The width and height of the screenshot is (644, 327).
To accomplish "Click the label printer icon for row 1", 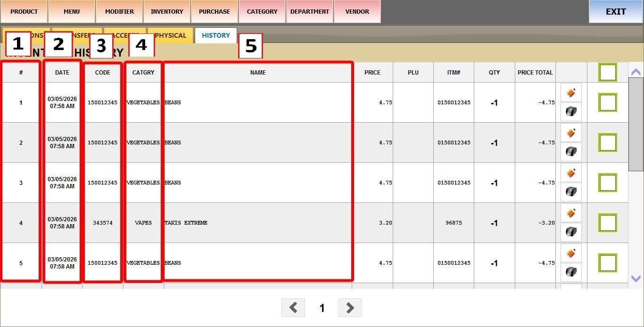I will [571, 112].
